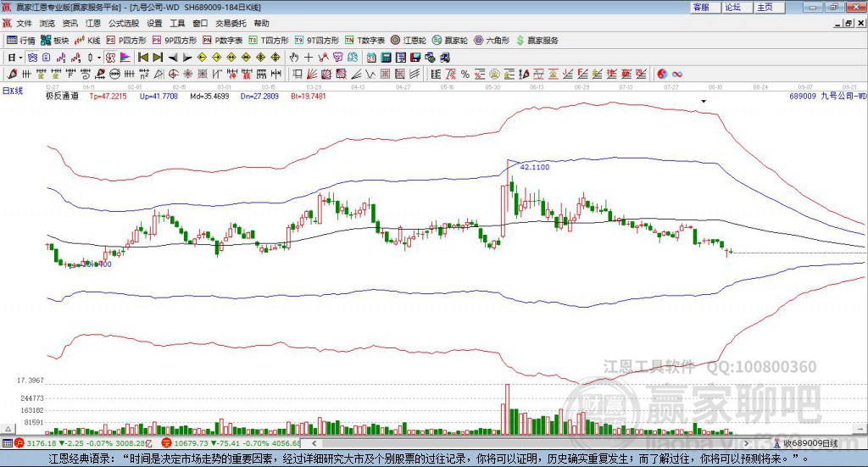868x467 pixels.
Task: Open the 交易委托 menu
Action: 231,23
